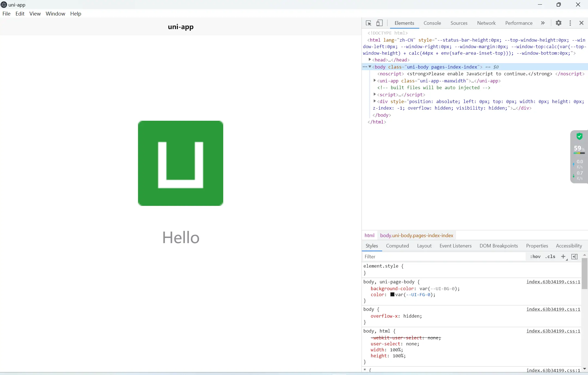Click the green uni-app logo image
Image resolution: width=588 pixels, height=375 pixels.
(180, 163)
